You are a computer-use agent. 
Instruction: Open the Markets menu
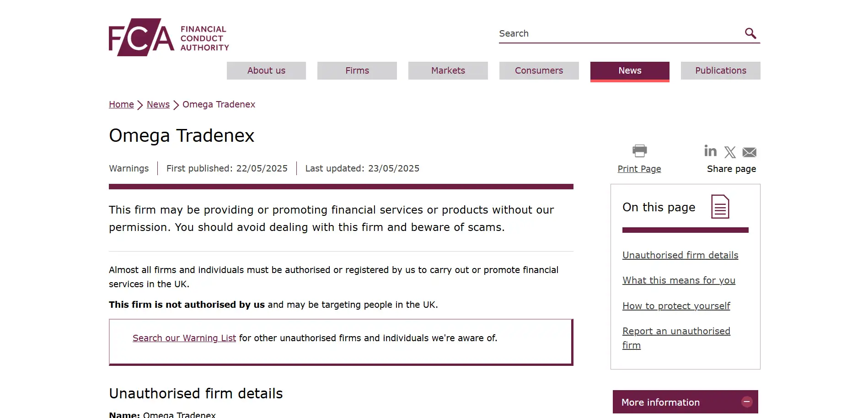[x=448, y=70]
